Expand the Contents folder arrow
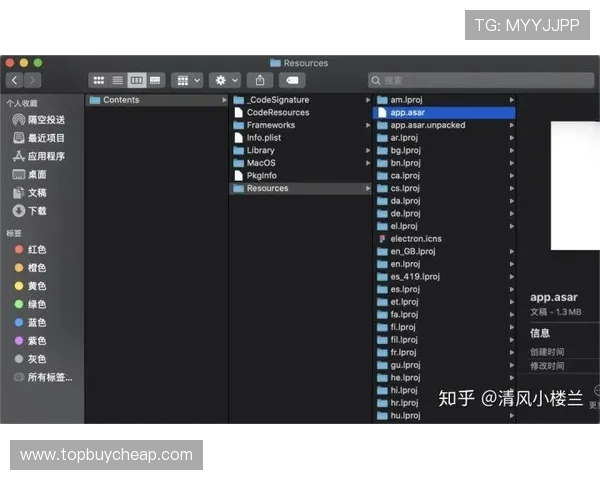 tap(224, 100)
